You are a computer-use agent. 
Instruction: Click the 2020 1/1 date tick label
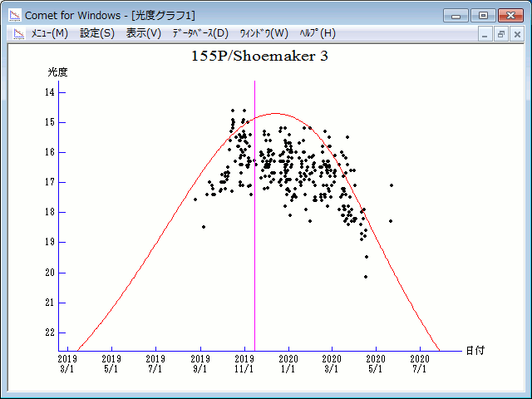(x=288, y=364)
